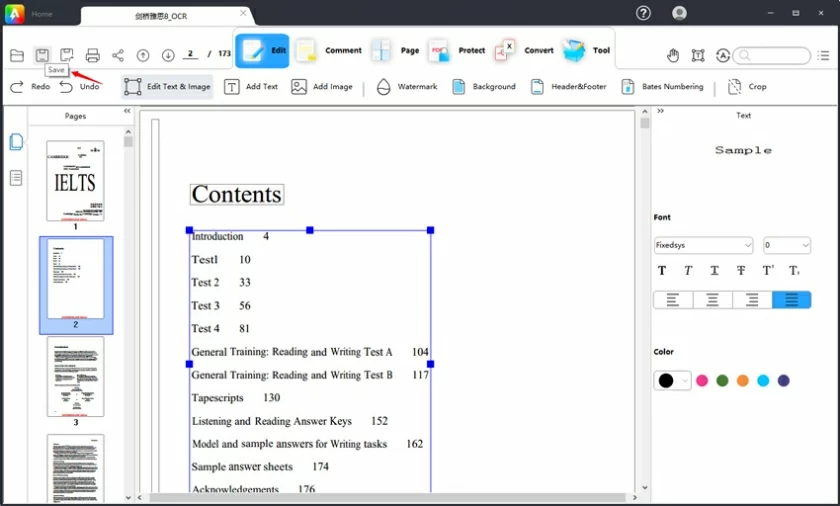The height and width of the screenshot is (506, 840).
Task: Open the Fixedsys font dropdown
Action: [703, 245]
